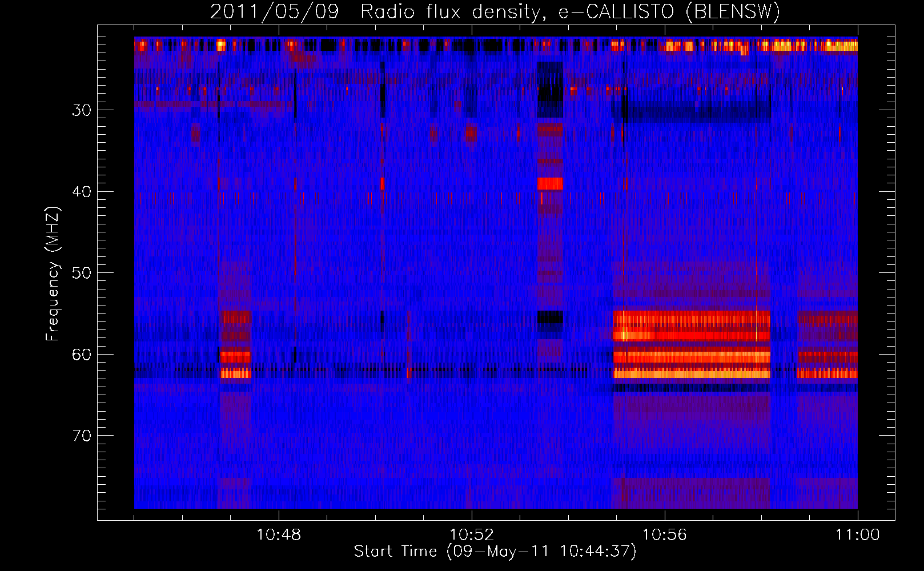Image resolution: width=924 pixels, height=571 pixels.
Task: Click the 'Start Time (09-May-11 10:44:37)' label
Action: point(495,552)
